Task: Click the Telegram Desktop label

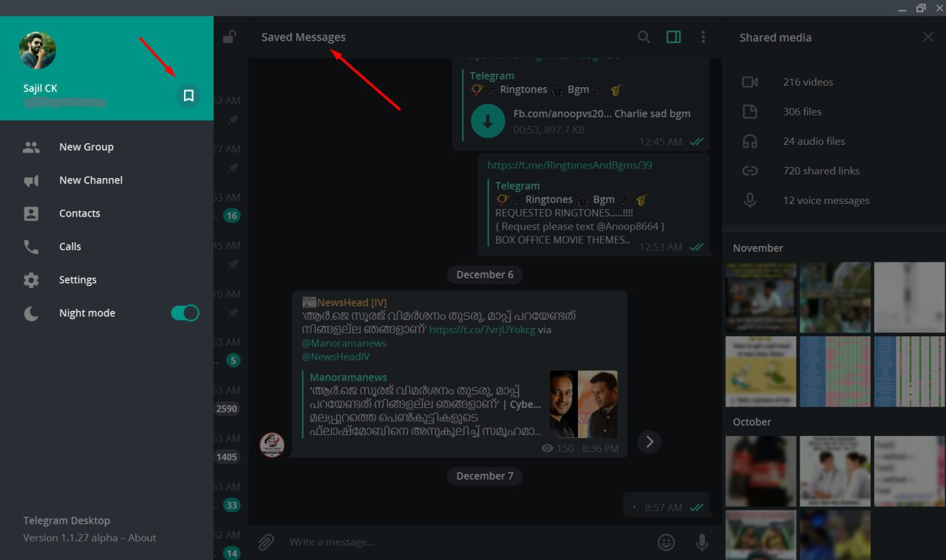Action: click(67, 520)
